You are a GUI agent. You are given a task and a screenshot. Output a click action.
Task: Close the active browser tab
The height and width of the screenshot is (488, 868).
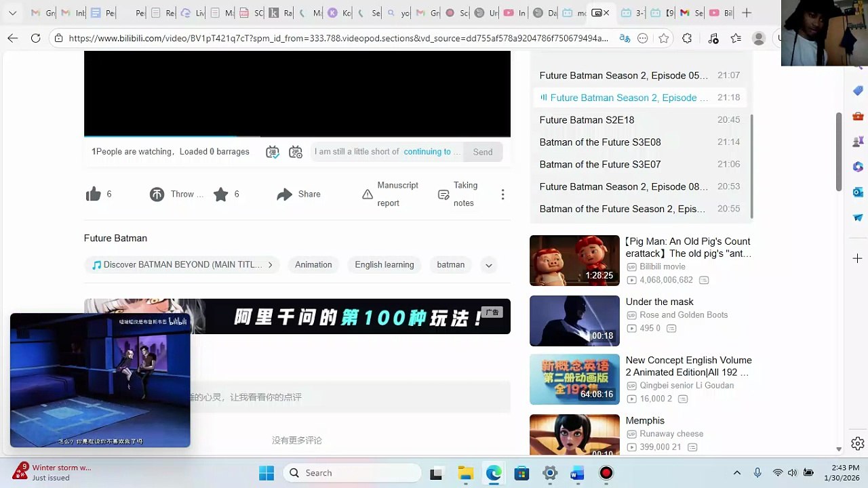click(x=606, y=13)
